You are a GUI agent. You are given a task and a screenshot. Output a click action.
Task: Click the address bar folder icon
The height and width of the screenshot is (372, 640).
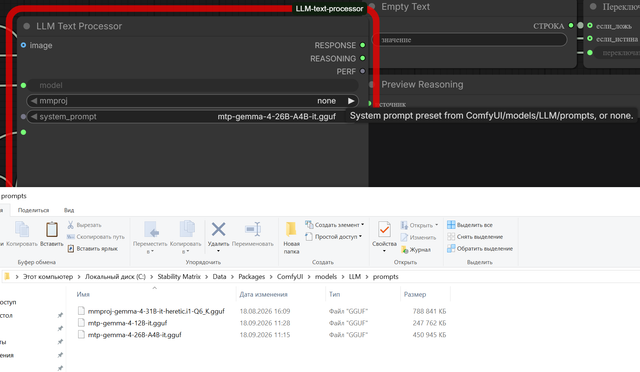pyautogui.click(x=7, y=276)
